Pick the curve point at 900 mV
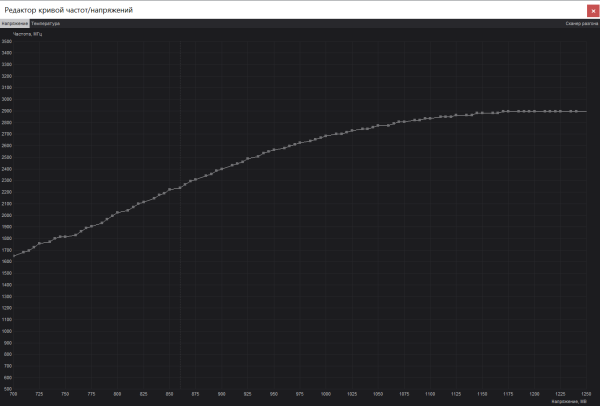600x406 pixels. click(221, 169)
